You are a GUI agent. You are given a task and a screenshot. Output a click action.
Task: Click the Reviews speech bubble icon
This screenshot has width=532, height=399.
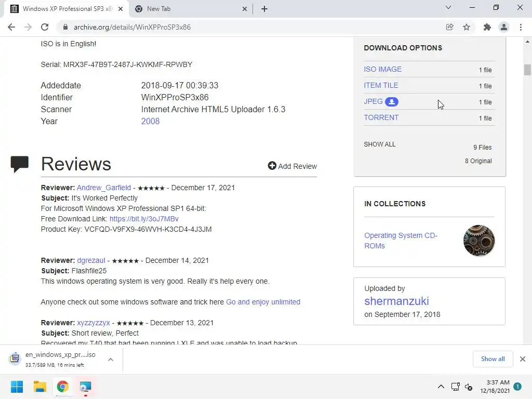tap(19, 164)
